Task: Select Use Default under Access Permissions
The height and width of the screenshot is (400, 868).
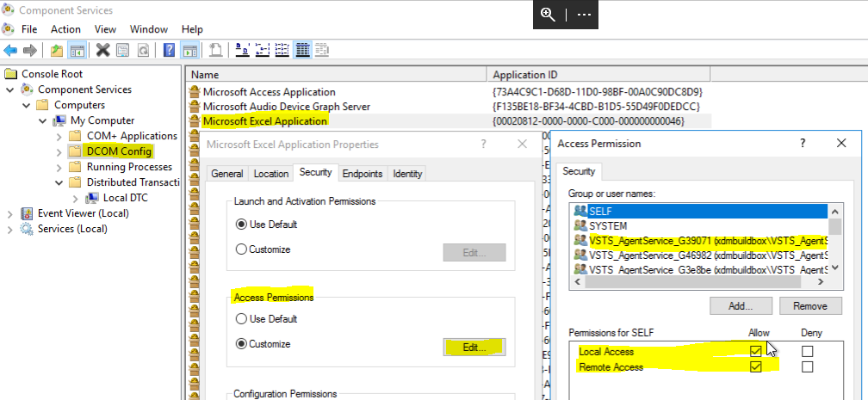Action: click(241, 319)
